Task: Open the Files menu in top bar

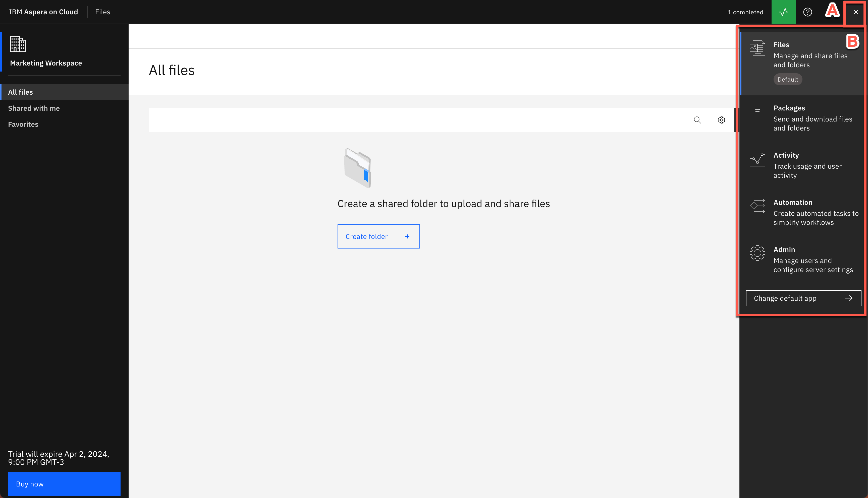Action: (x=103, y=12)
